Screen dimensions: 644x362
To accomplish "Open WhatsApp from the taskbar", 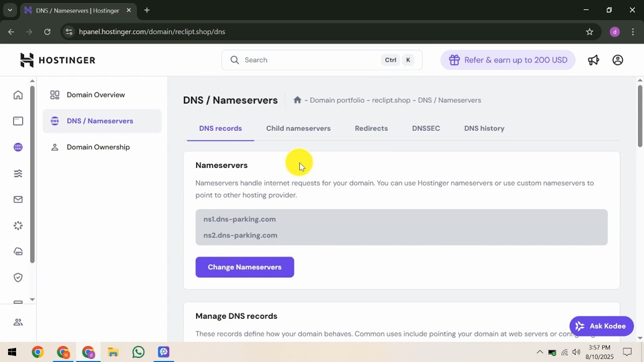I will coord(138,352).
